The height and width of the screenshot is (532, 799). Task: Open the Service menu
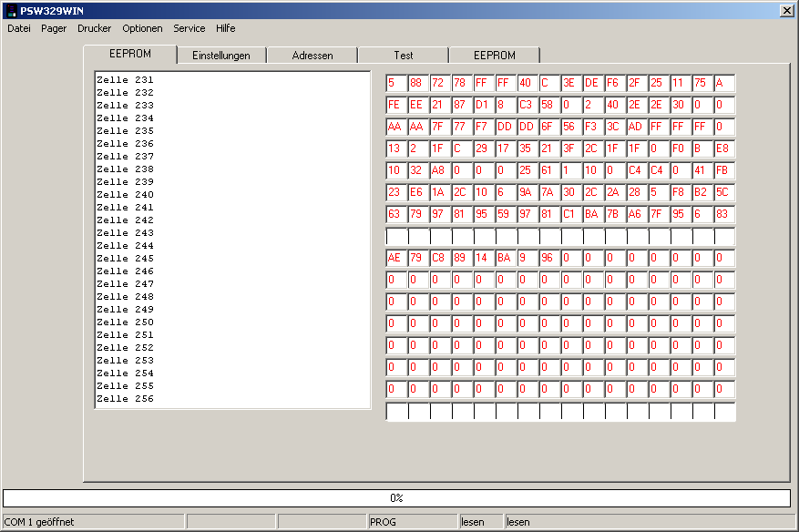[190, 28]
